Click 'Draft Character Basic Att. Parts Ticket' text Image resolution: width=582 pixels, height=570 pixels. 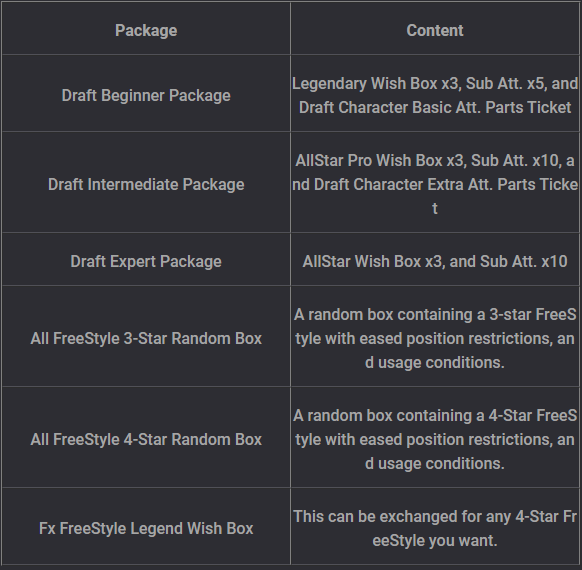pyautogui.click(x=435, y=108)
